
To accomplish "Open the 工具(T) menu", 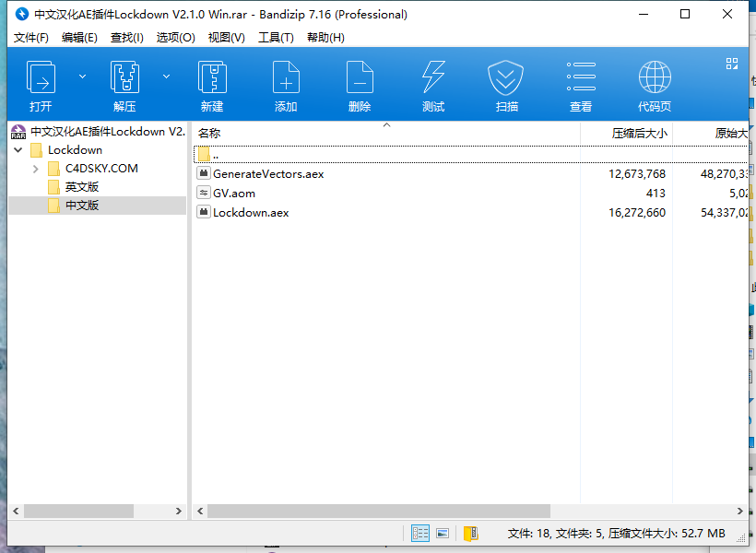I will tap(276, 38).
